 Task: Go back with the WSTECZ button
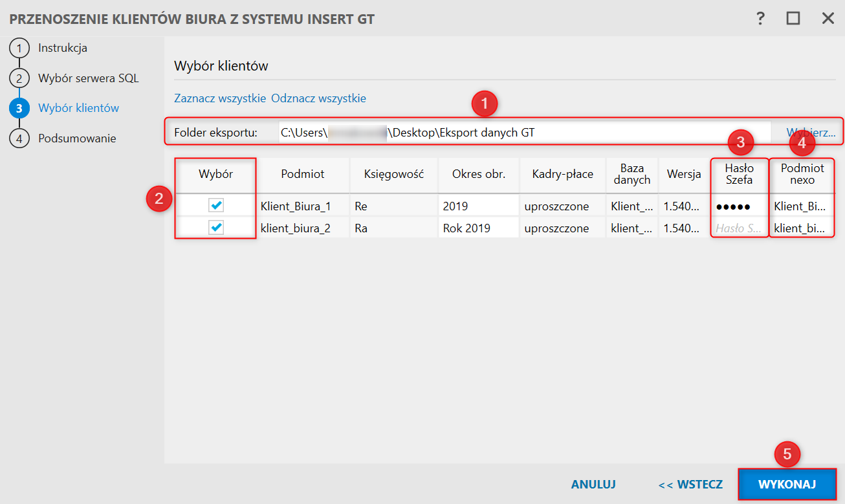690,484
